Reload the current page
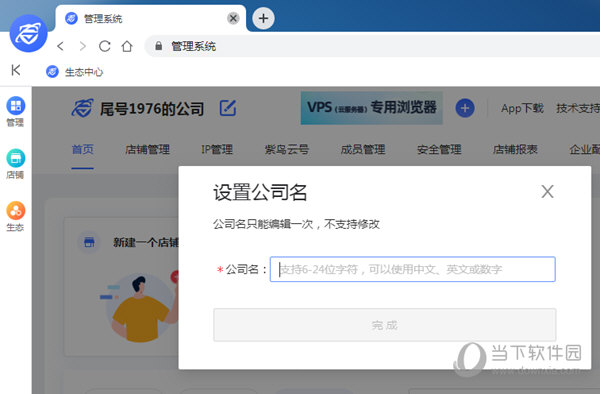 click(x=104, y=46)
